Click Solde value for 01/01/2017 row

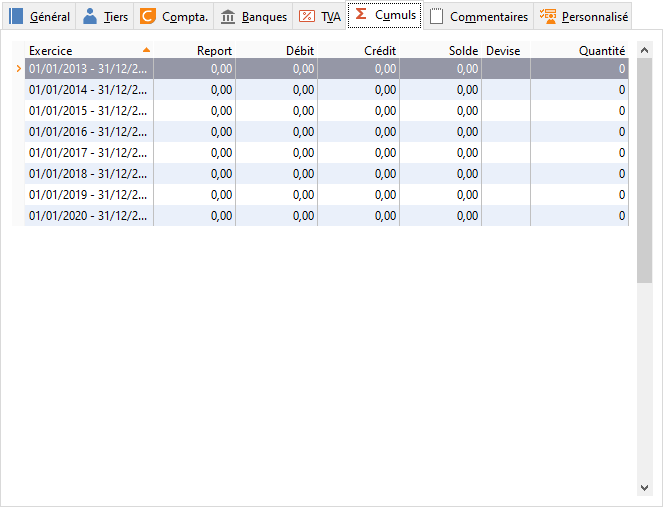468,153
